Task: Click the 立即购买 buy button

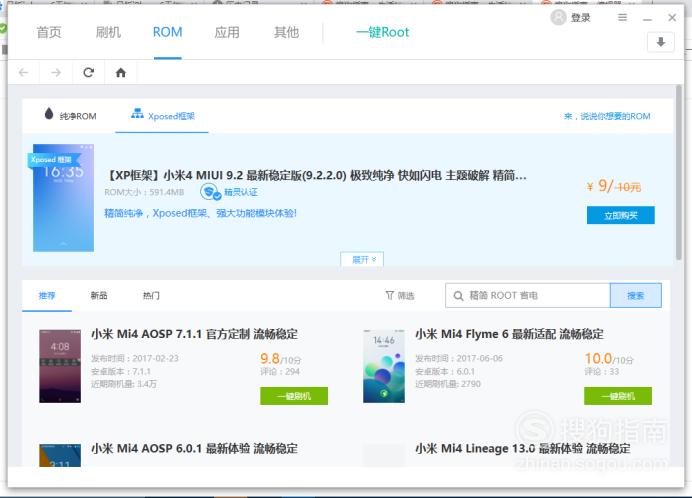Action: (621, 215)
